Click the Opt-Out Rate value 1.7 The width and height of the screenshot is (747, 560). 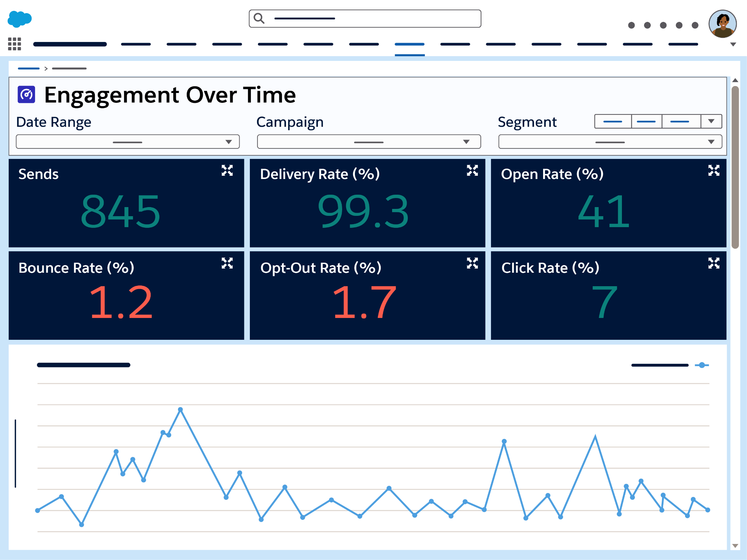(364, 302)
